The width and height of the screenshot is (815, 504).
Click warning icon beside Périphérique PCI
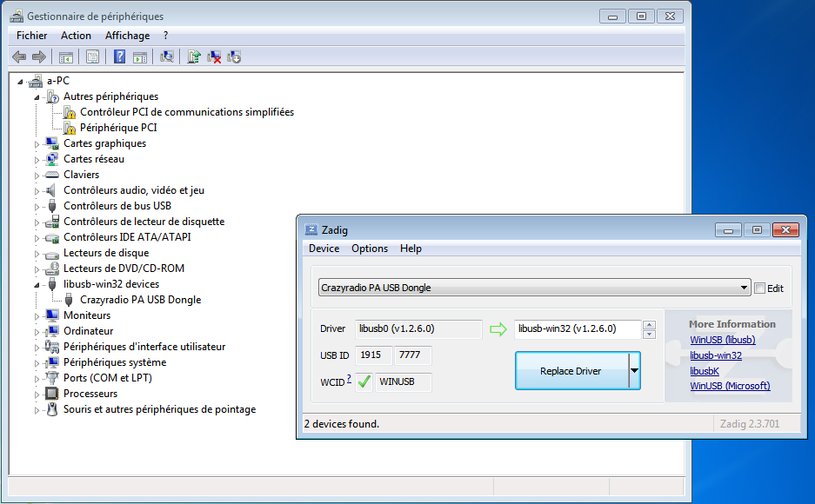[x=69, y=128]
